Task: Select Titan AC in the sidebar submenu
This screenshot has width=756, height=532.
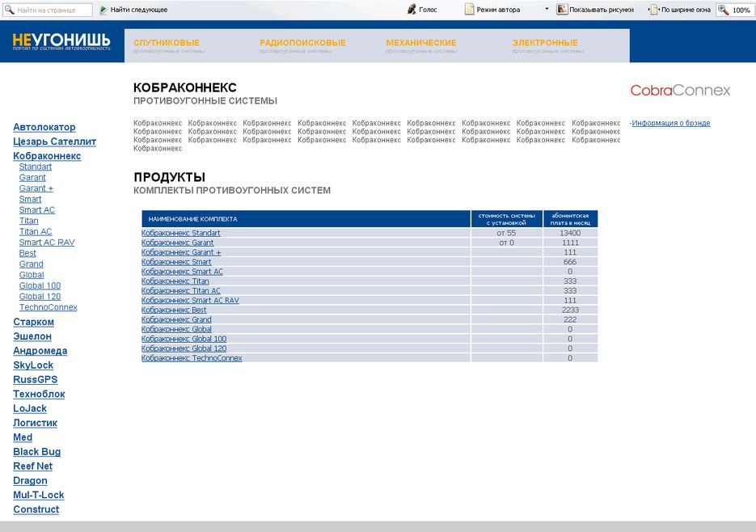Action: (36, 232)
